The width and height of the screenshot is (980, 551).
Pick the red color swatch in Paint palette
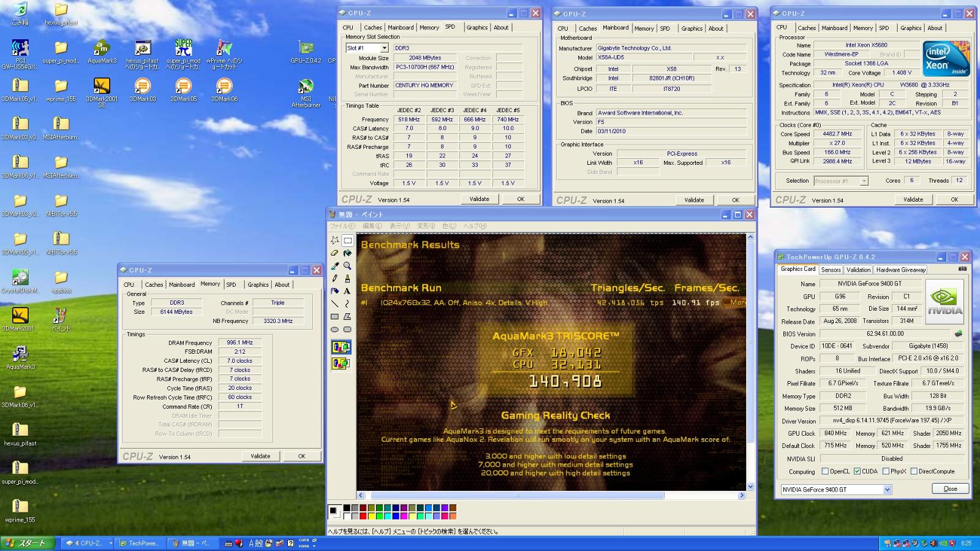coord(363,516)
